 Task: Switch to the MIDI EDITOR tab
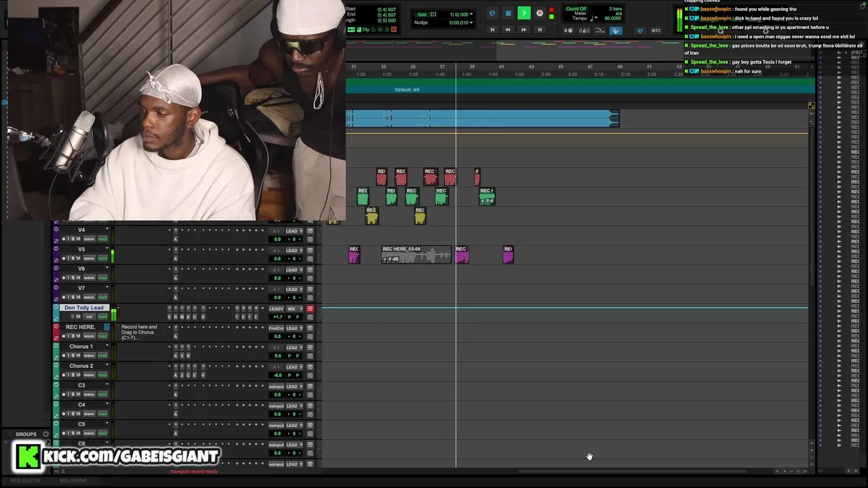[x=25, y=481]
